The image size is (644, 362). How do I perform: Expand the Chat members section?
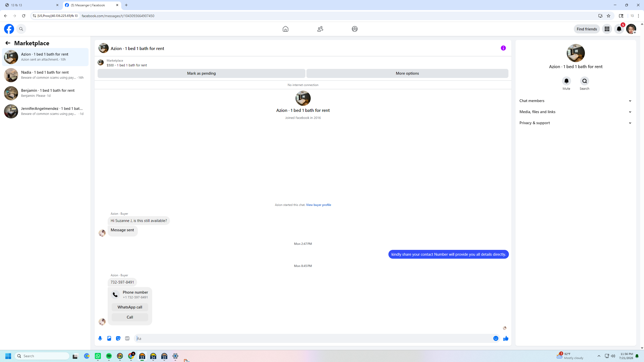pyautogui.click(x=576, y=101)
